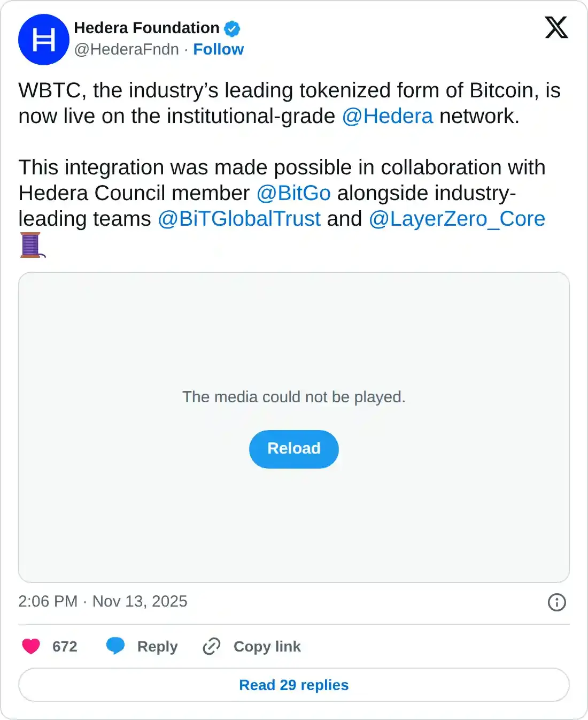Viewport: 588px width, 720px height.
Task: Open the info icon near the timestamp
Action: coord(556,603)
